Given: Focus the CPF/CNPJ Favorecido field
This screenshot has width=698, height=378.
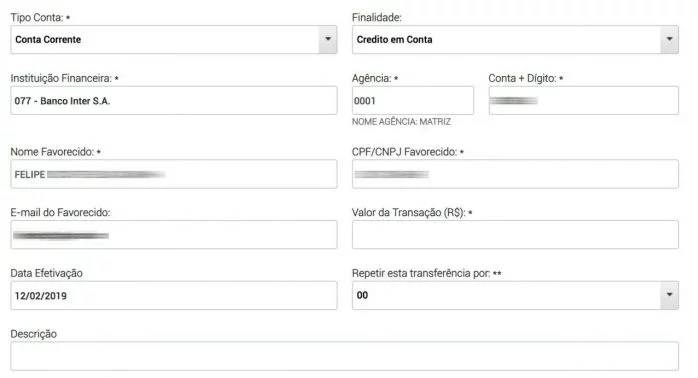Looking at the screenshot, I should [515, 174].
